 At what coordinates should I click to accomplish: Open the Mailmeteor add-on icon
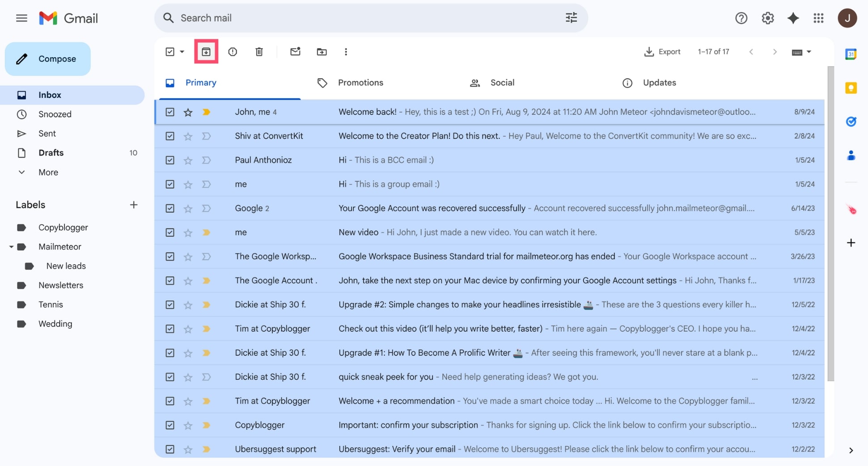pos(851,209)
